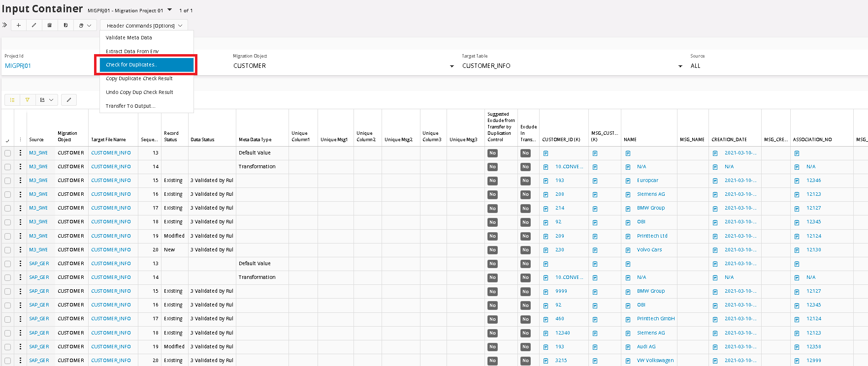868x366 pixels.
Task: Open three-dot row menu for Europcar row
Action: tap(20, 181)
